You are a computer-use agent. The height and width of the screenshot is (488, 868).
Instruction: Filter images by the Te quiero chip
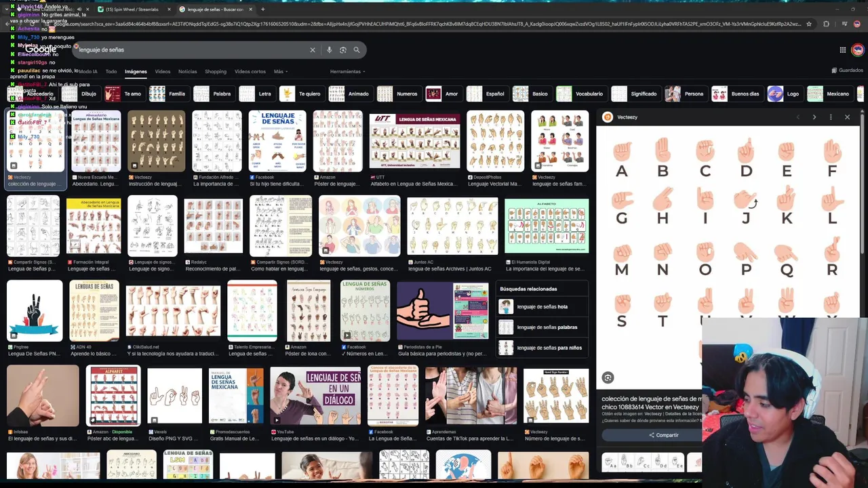301,94
